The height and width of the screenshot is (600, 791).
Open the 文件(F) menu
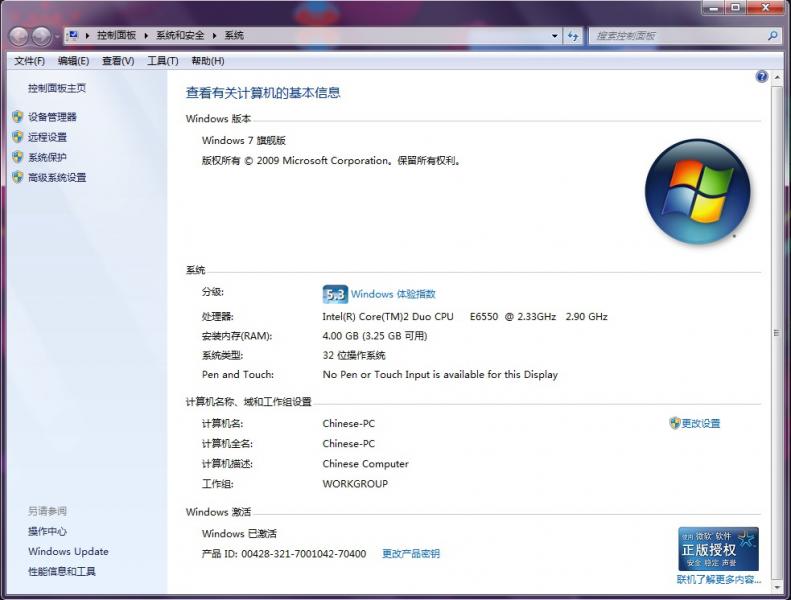click(29, 61)
